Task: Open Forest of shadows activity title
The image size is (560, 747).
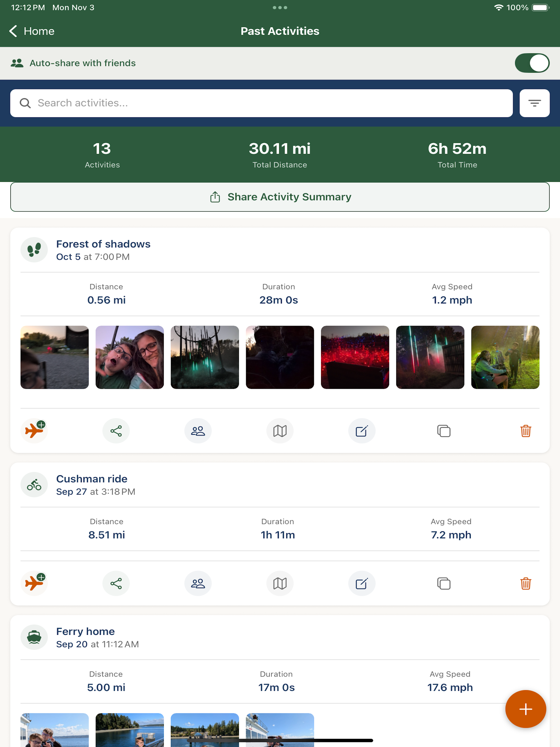Action: click(103, 244)
